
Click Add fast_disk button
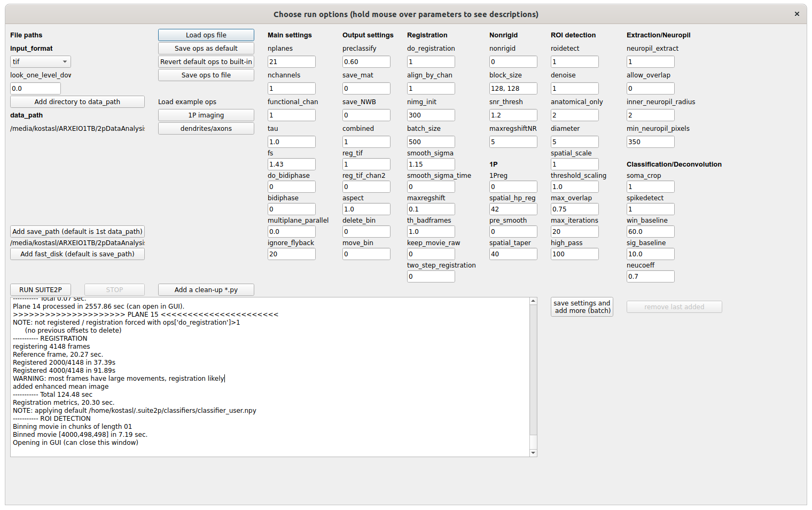pos(77,254)
